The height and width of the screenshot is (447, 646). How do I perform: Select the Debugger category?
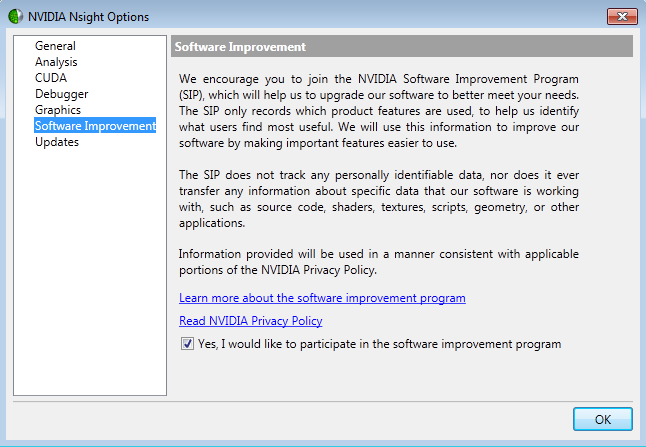coord(61,94)
